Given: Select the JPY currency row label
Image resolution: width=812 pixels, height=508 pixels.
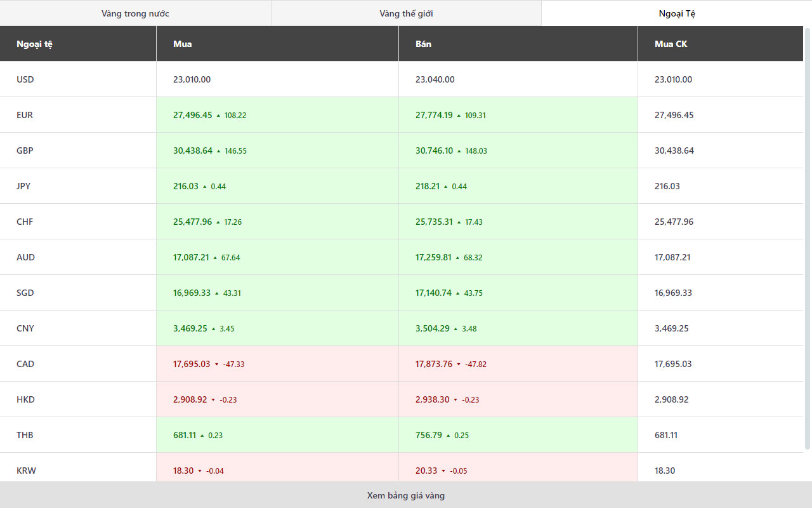Looking at the screenshot, I should [23, 186].
